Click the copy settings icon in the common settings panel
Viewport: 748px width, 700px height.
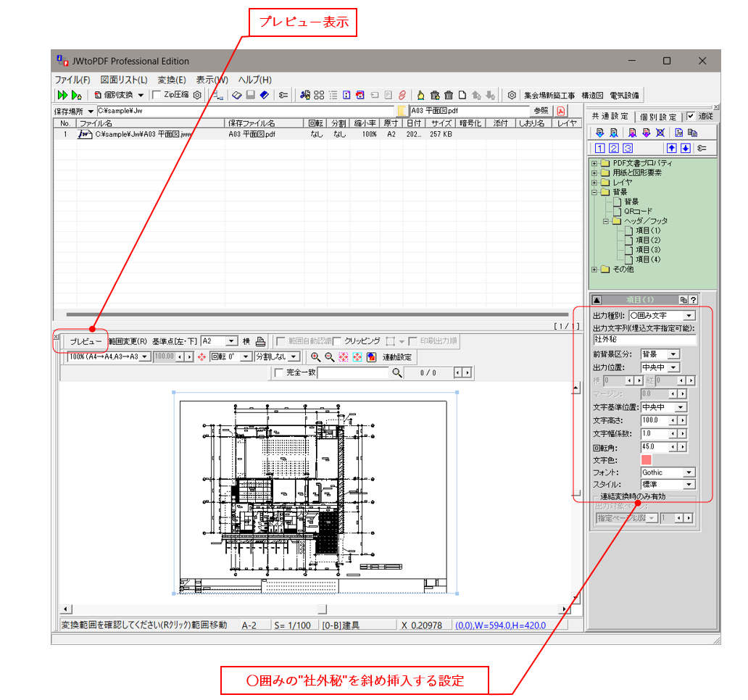click(693, 133)
